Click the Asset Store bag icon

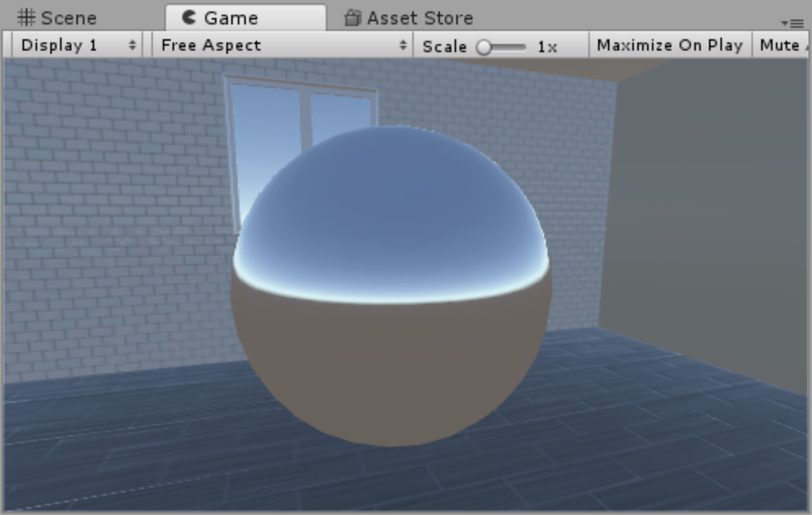point(353,18)
